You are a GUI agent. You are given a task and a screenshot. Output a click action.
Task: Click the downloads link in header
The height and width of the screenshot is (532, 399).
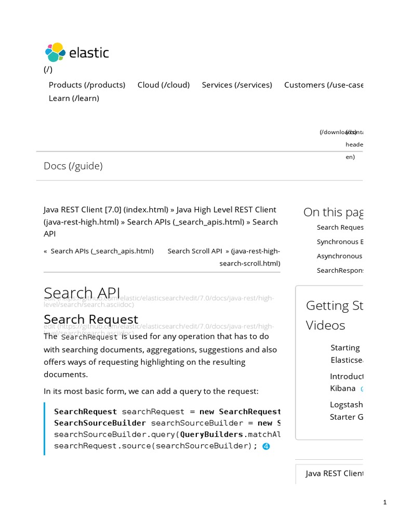tap(338, 132)
